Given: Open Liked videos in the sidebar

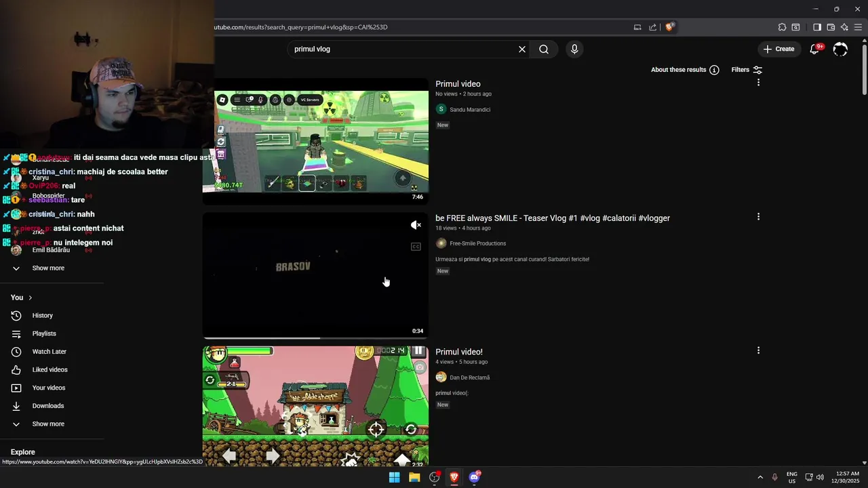Looking at the screenshot, I should point(50,370).
